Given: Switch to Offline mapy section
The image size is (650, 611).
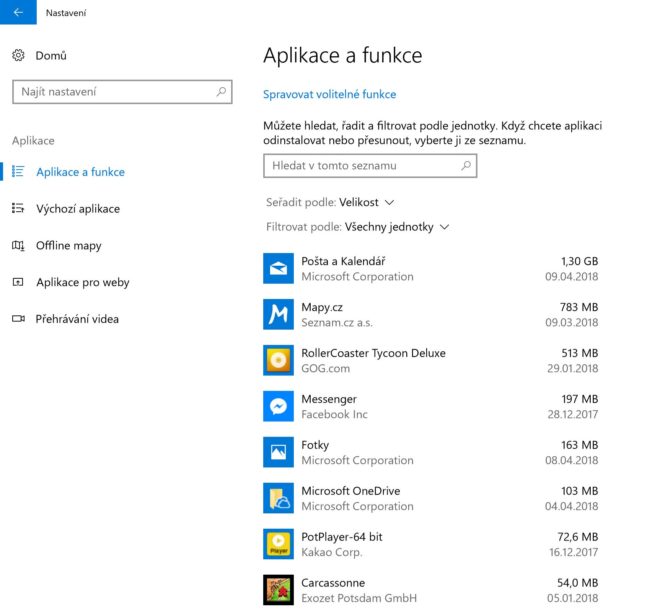Looking at the screenshot, I should (68, 245).
